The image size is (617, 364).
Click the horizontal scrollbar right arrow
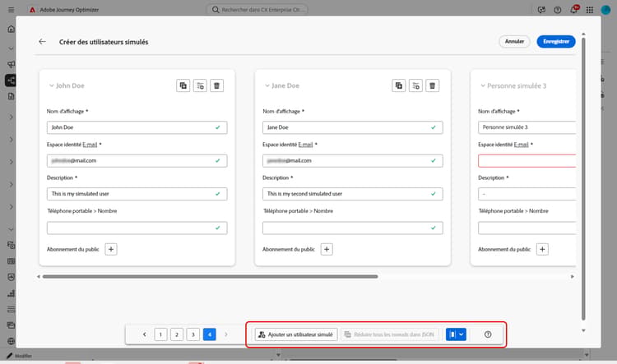coord(572,277)
